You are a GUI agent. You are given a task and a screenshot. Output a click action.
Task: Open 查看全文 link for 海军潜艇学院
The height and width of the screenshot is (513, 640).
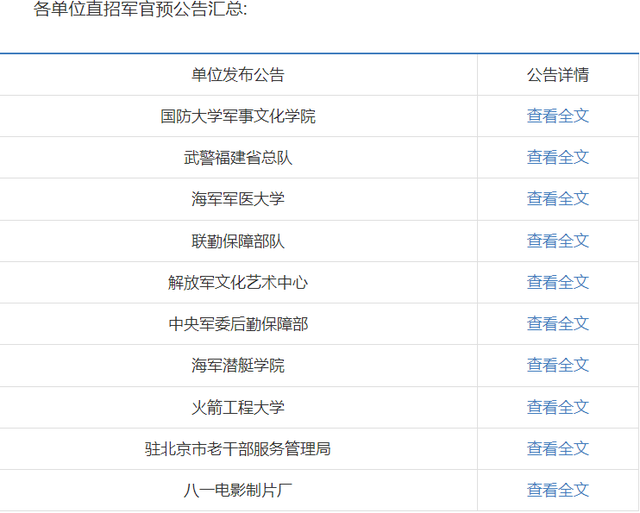pyautogui.click(x=558, y=365)
